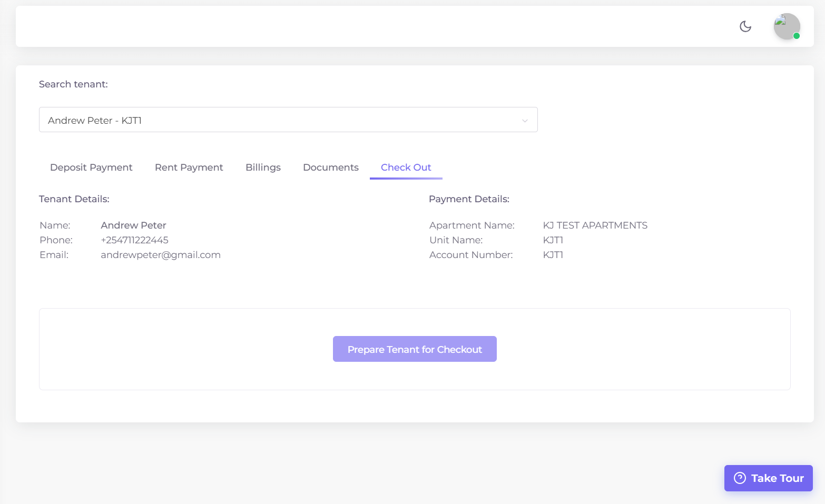Click the tenant name Andrew Peter
This screenshot has width=825, height=504.
pos(133,225)
